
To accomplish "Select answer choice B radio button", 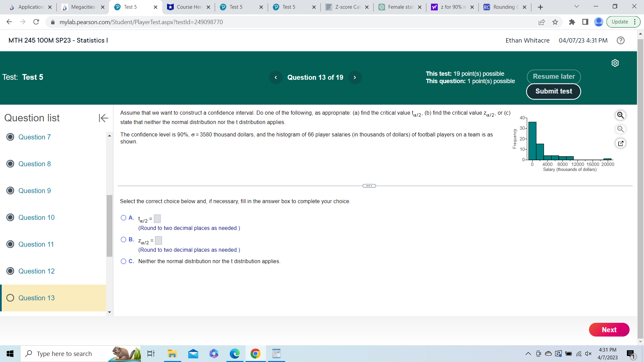I will (x=123, y=240).
